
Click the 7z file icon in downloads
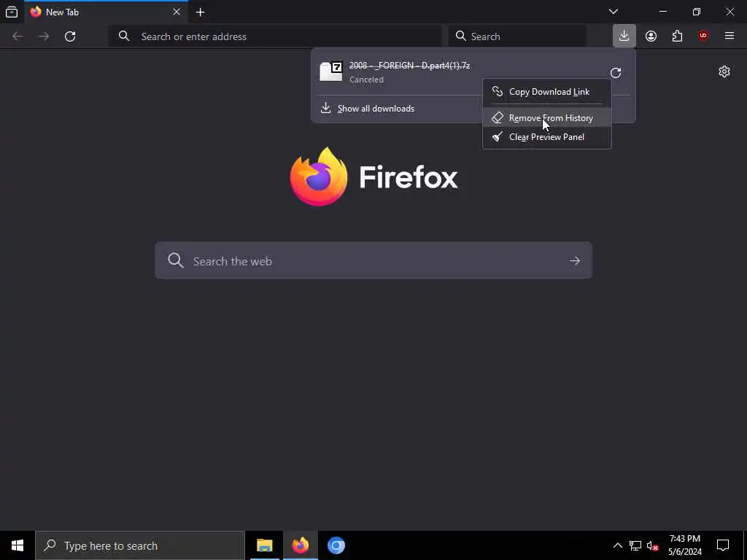click(x=331, y=72)
